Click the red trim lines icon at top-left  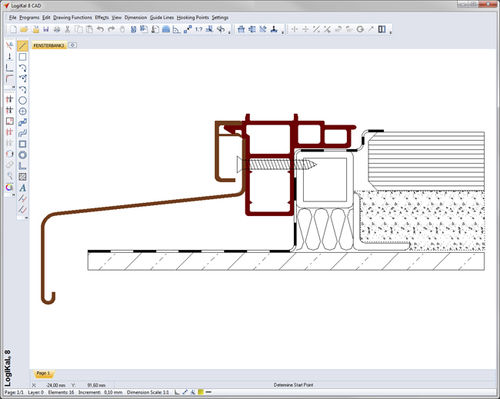[9, 46]
